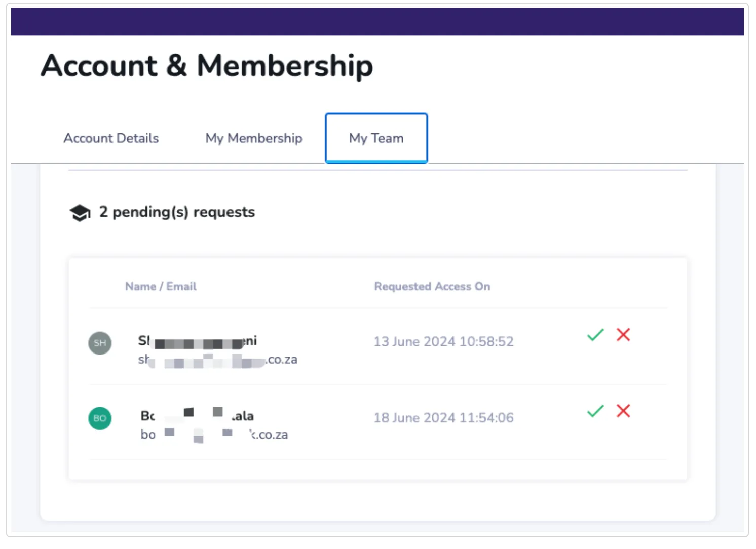Click the 2 pending(s) requests label

(x=177, y=212)
